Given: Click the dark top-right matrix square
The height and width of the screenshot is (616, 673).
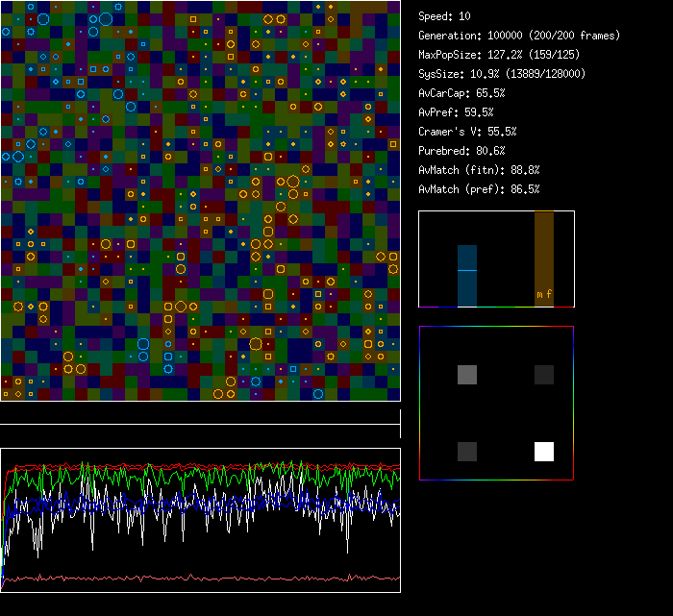Looking at the screenshot, I should coord(544,375).
